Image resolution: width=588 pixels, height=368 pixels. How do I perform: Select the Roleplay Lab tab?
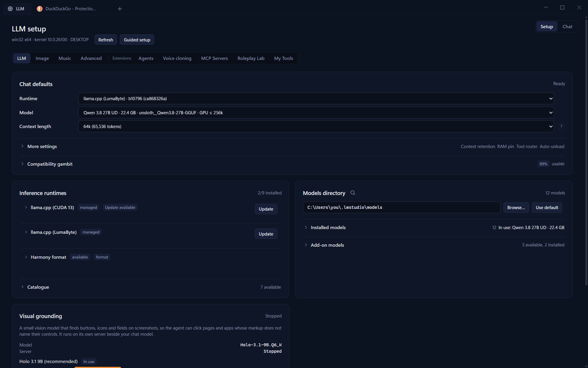pos(251,58)
